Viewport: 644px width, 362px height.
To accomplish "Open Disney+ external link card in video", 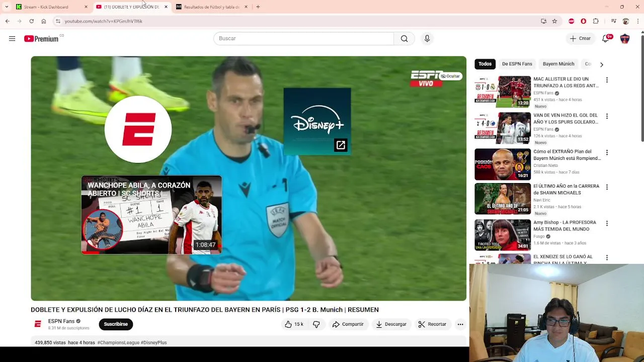I will click(317, 121).
